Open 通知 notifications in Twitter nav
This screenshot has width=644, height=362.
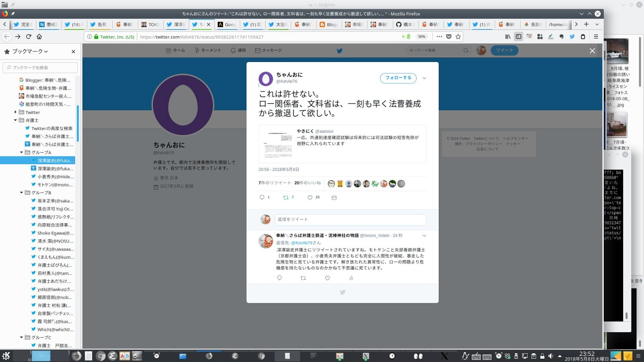(x=238, y=51)
